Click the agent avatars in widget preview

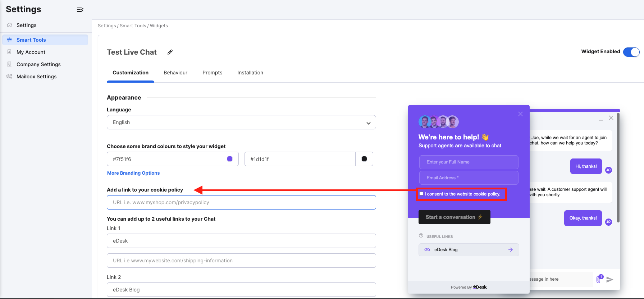click(439, 122)
